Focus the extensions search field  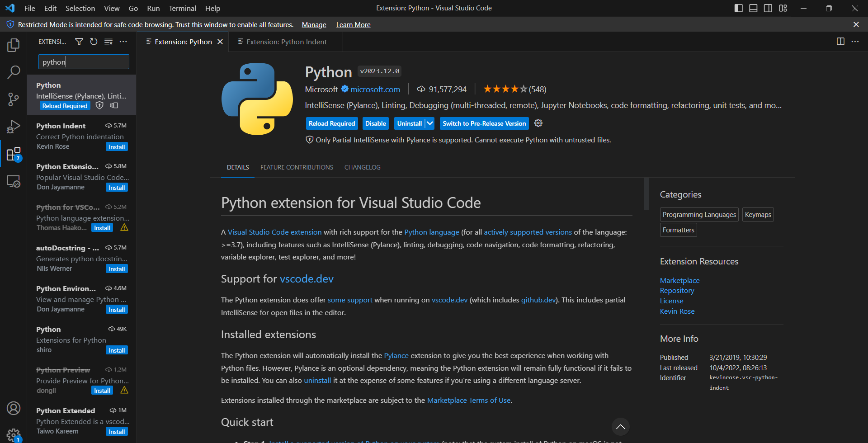(84, 62)
